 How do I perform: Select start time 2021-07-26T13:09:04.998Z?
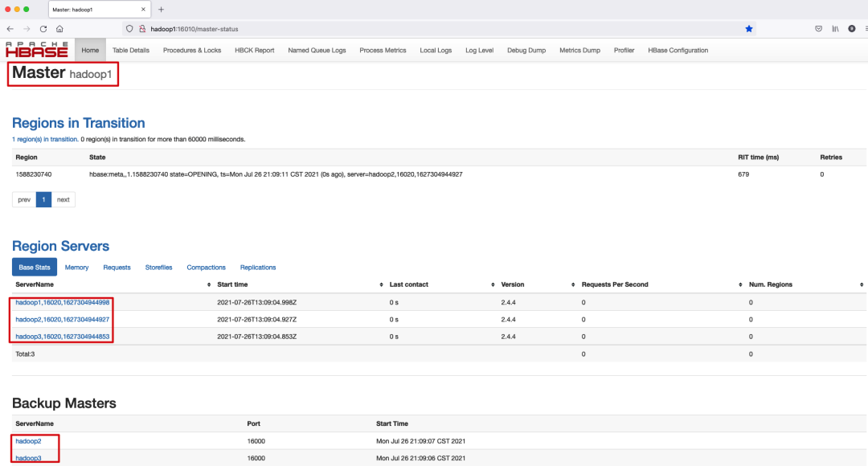click(x=257, y=302)
